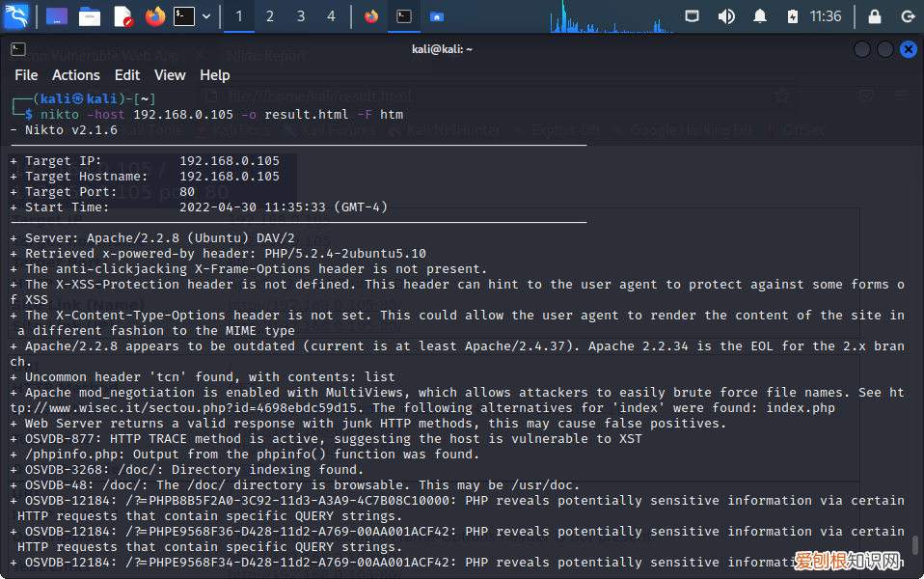
Task: Switch to the Firefox window in taskbar
Action: [371, 16]
